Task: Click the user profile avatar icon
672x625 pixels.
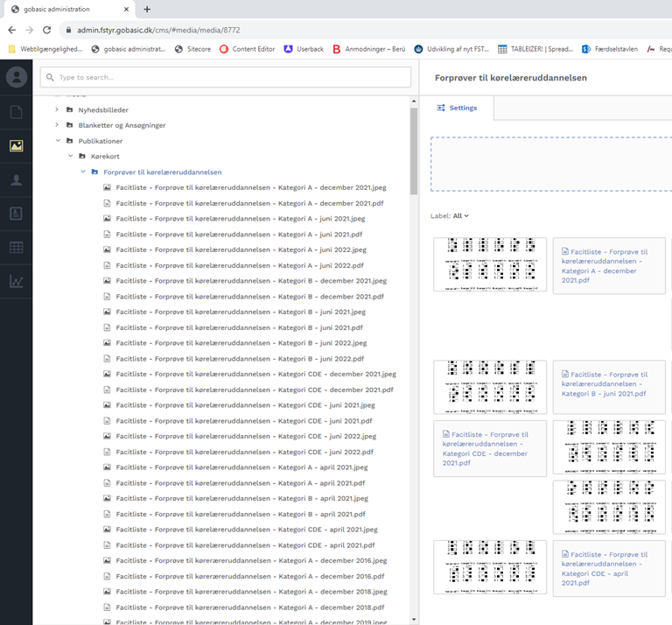Action: point(16,77)
